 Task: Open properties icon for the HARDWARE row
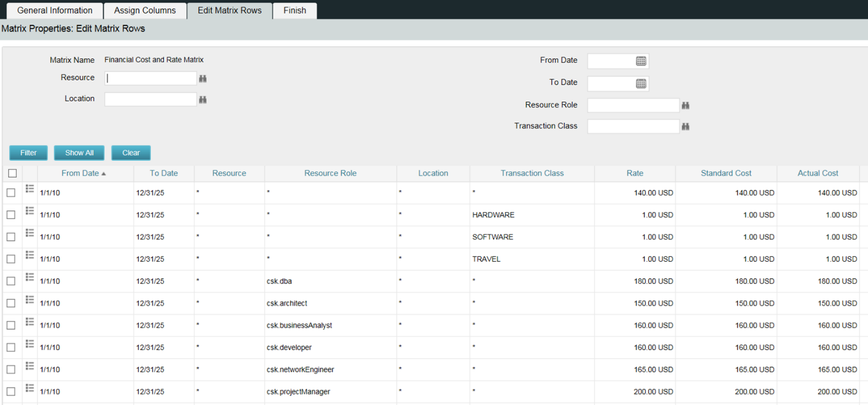coord(30,211)
